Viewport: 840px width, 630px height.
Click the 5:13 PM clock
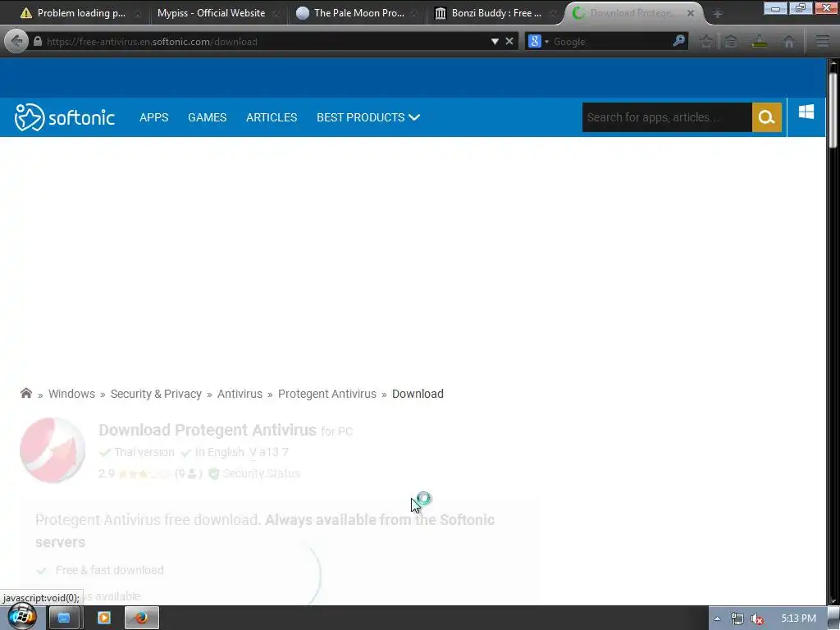point(798,619)
